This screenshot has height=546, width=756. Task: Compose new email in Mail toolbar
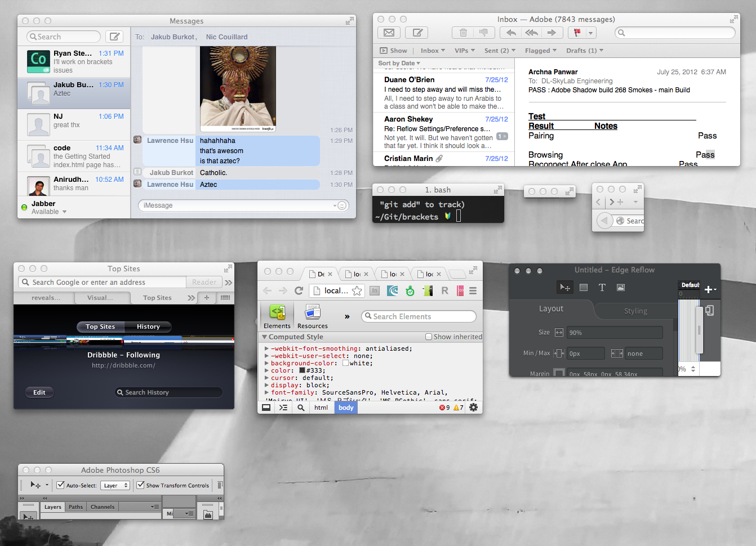417,33
